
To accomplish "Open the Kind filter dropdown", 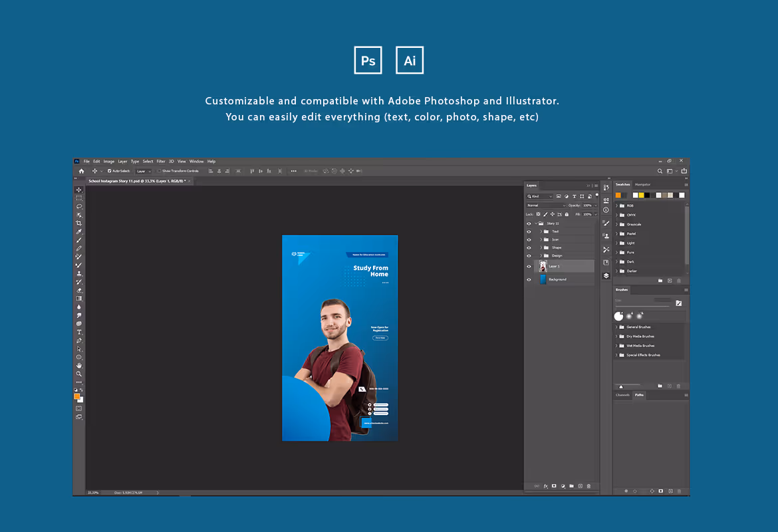I will pos(540,197).
